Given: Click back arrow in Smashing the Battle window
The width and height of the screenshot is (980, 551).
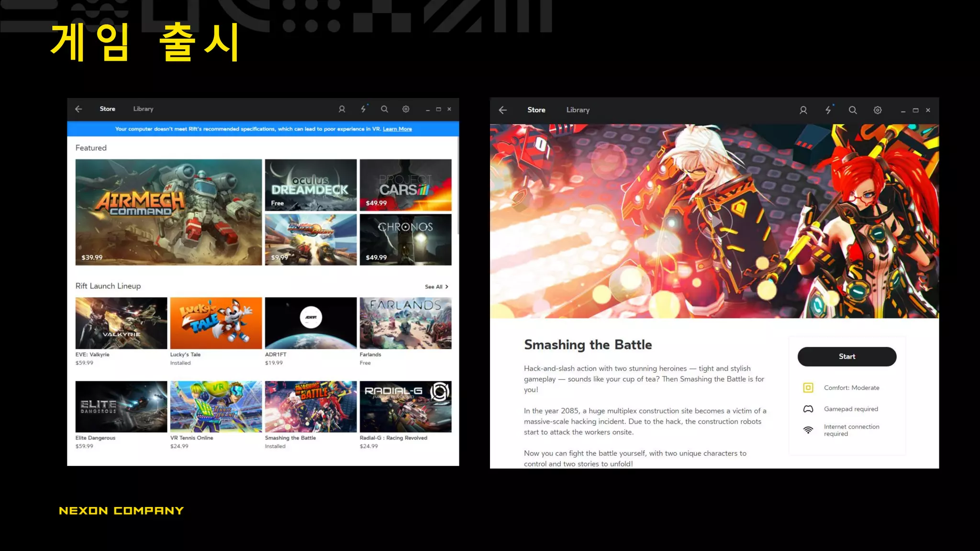Looking at the screenshot, I should tap(502, 110).
